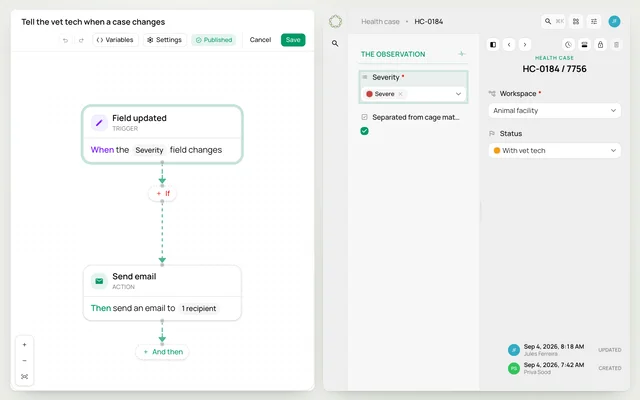Click the workflow title Tell the vet tech
The width and height of the screenshot is (640, 400).
point(93,22)
